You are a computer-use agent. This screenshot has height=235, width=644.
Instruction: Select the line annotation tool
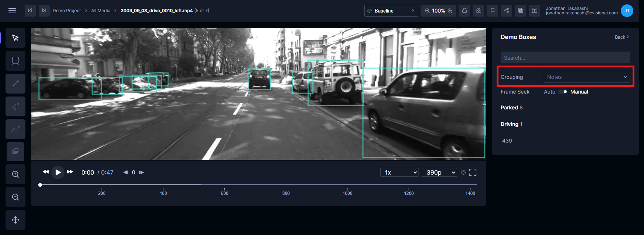[x=15, y=84]
